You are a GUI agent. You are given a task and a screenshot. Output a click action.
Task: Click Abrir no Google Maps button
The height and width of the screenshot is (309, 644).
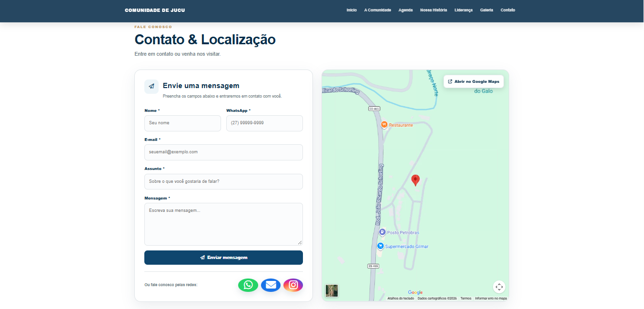coord(473,81)
